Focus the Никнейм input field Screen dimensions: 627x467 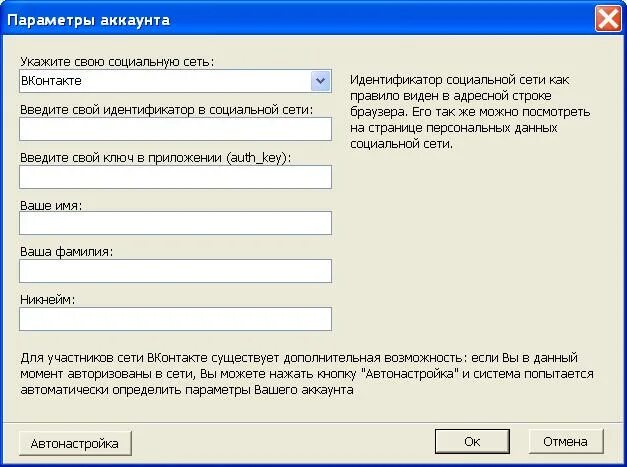pos(175,319)
